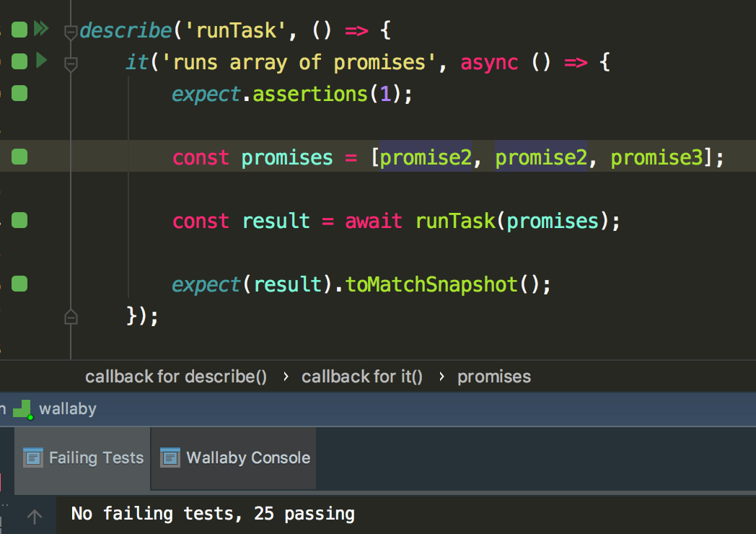Click the coverage square on expect.assertions line

pos(19,93)
